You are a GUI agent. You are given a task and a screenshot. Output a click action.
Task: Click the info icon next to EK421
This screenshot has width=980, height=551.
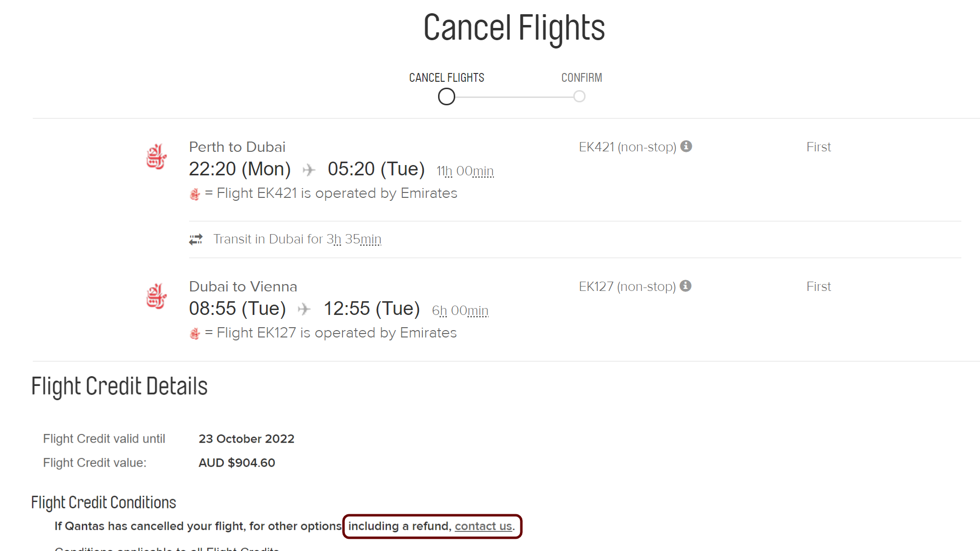686,146
